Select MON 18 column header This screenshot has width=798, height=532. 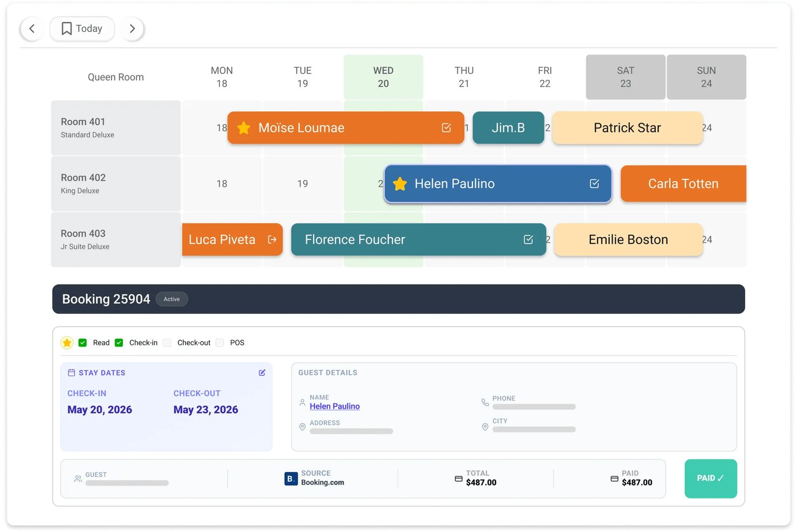222,77
